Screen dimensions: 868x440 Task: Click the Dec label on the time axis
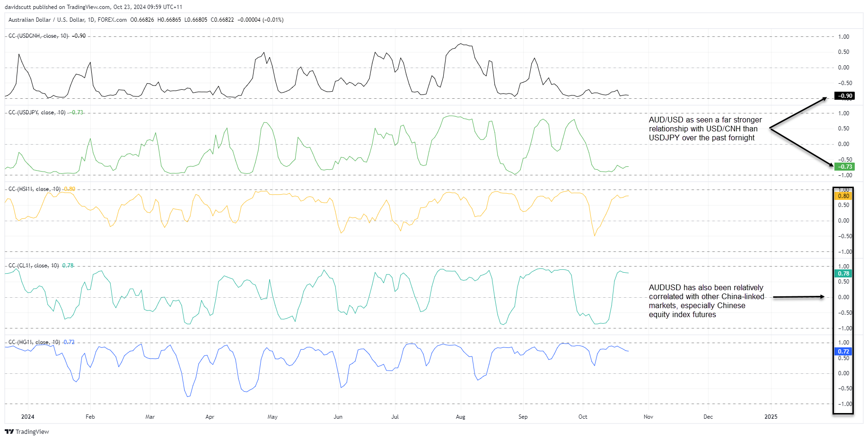coord(708,417)
